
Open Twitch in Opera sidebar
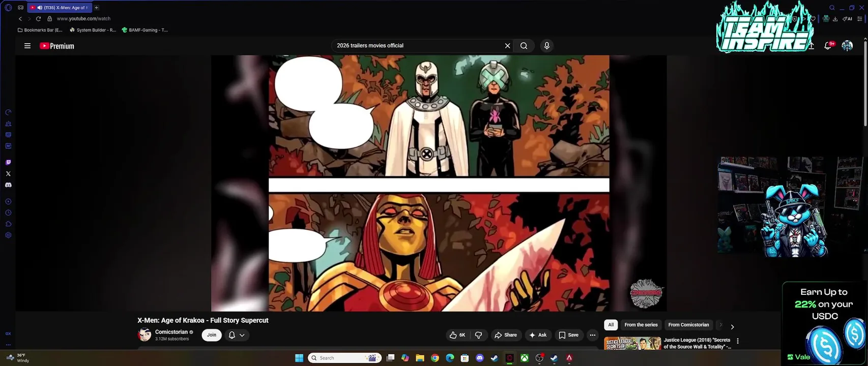pos(8,163)
